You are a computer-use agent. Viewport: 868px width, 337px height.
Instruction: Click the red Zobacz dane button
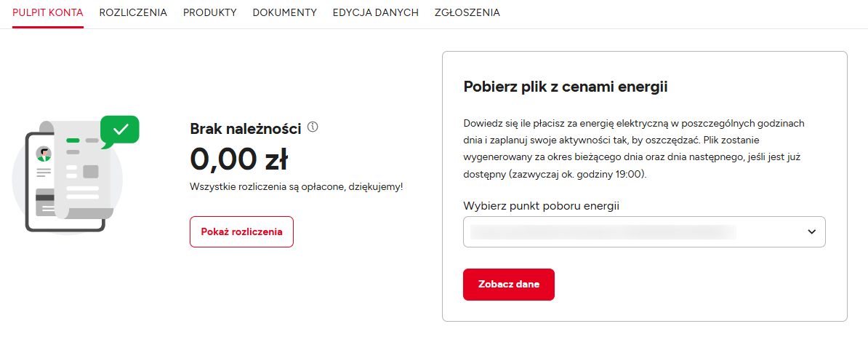tap(509, 284)
